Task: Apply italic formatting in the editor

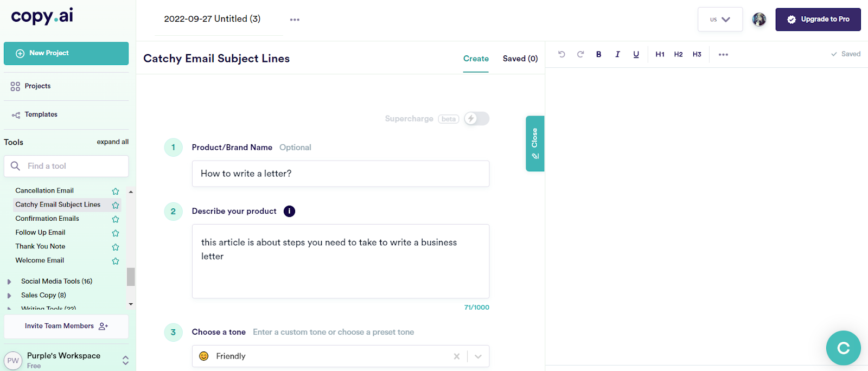Action: point(617,54)
